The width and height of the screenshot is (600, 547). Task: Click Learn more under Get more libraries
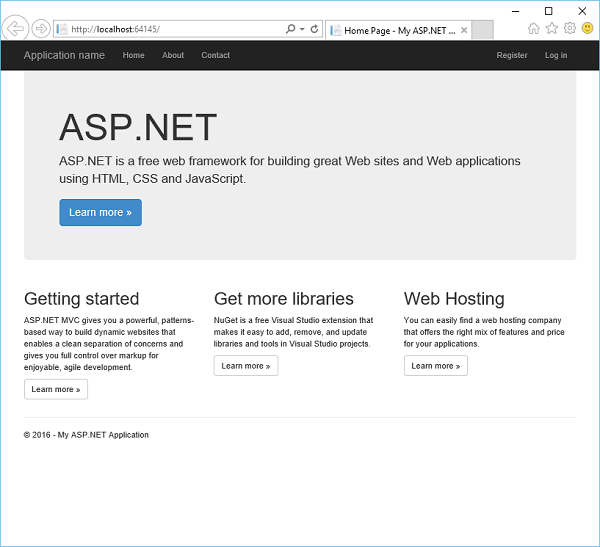(x=246, y=366)
